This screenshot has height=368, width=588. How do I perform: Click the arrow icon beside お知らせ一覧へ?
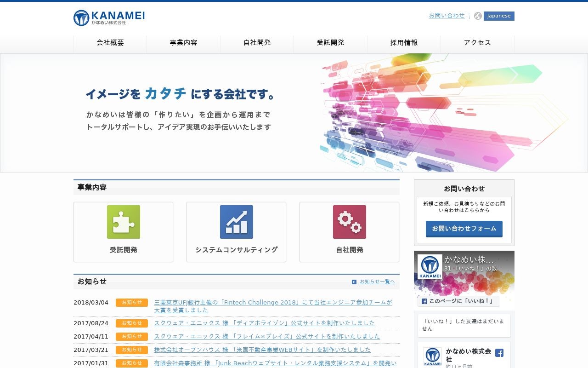pos(354,282)
